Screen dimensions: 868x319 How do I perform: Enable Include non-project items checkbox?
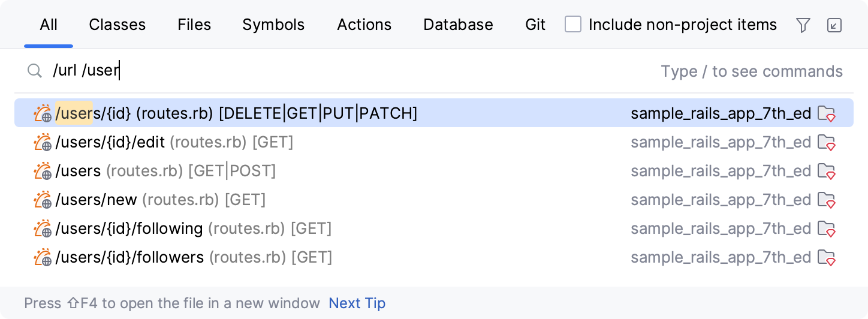pyautogui.click(x=573, y=25)
